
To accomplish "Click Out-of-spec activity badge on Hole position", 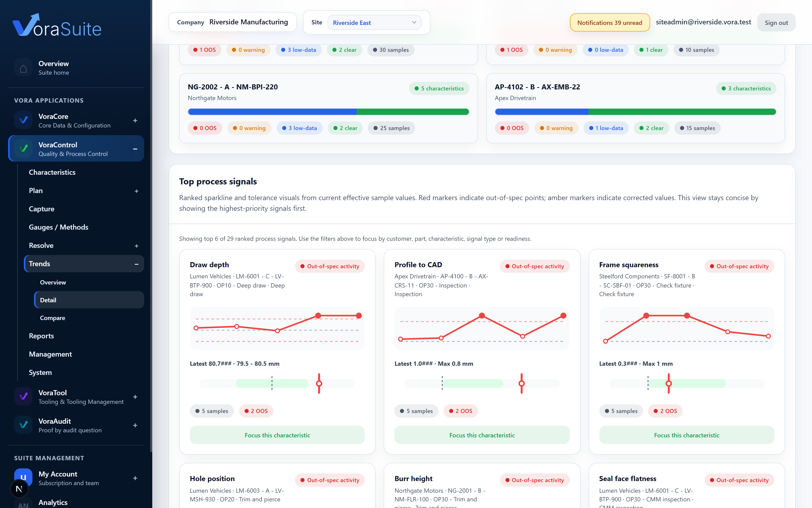I will tap(330, 480).
